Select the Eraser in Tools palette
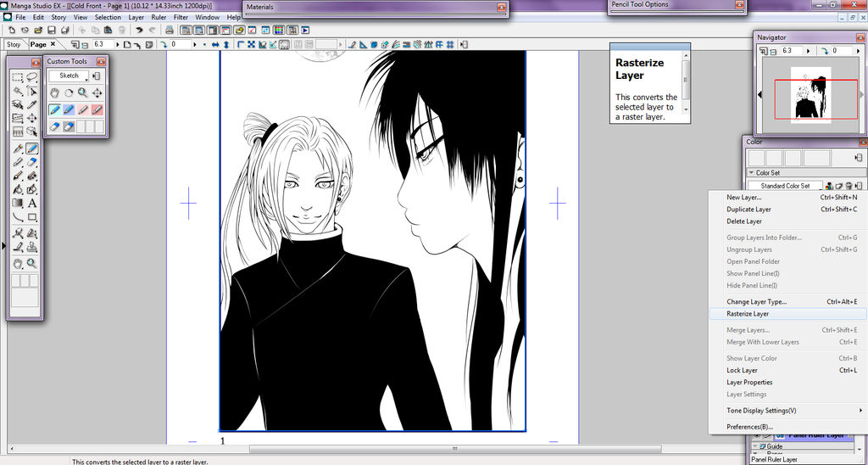The height and width of the screenshot is (465, 868). coord(32,162)
